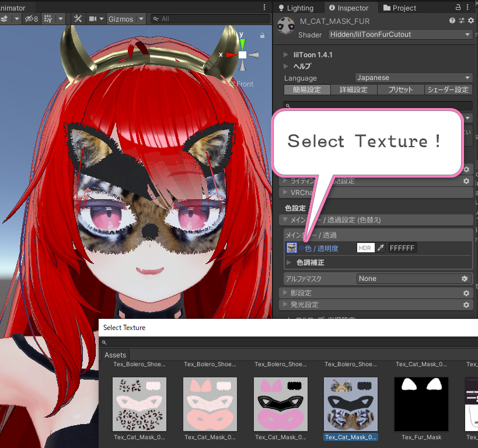Open the Language dropdown set to Japanese
Image resolution: width=478 pixels, height=448 pixels.
click(x=413, y=77)
